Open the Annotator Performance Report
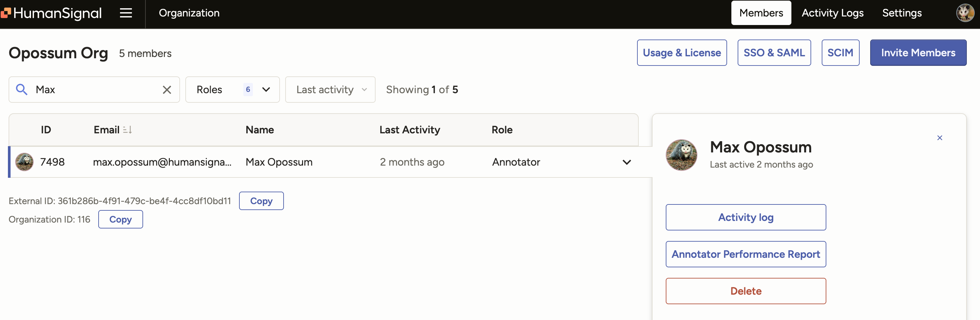The height and width of the screenshot is (320, 980). tap(745, 254)
